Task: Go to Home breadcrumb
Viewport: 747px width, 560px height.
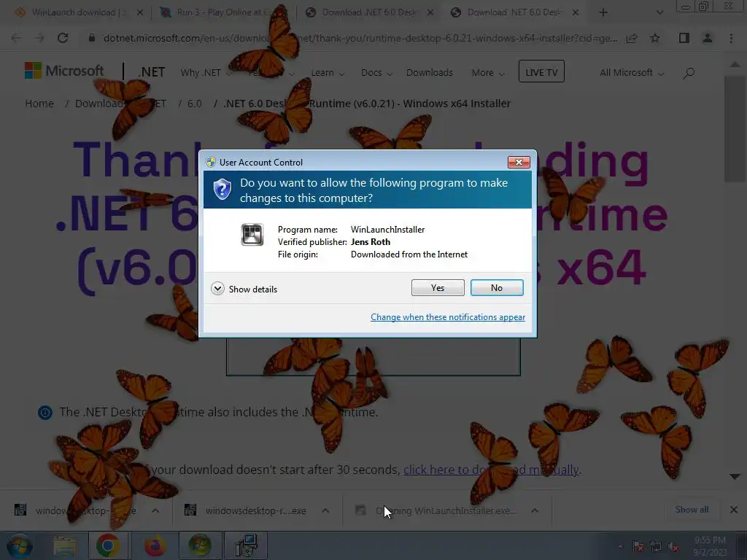Action: 39,104
